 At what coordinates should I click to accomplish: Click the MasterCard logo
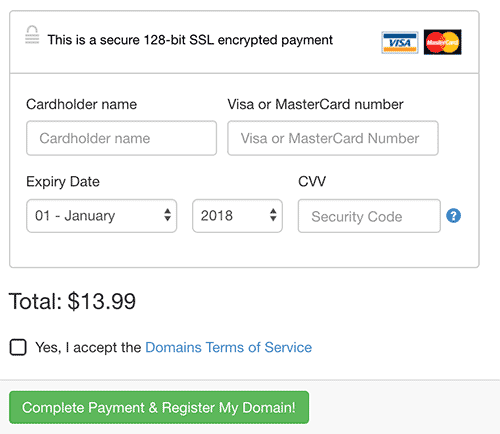[443, 42]
